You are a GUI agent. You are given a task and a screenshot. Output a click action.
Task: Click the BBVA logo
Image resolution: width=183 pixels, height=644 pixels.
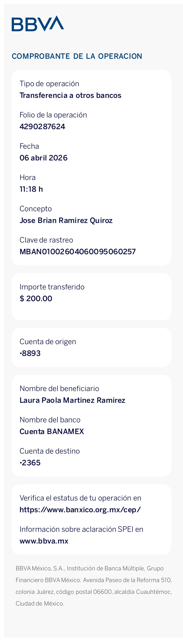38,23
